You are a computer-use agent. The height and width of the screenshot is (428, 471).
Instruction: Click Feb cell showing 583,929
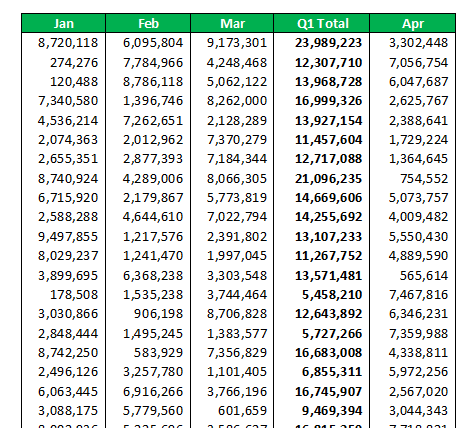pyautogui.click(x=148, y=352)
